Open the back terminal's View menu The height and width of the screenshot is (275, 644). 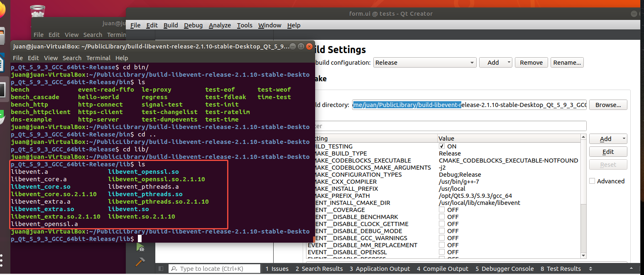tap(71, 35)
